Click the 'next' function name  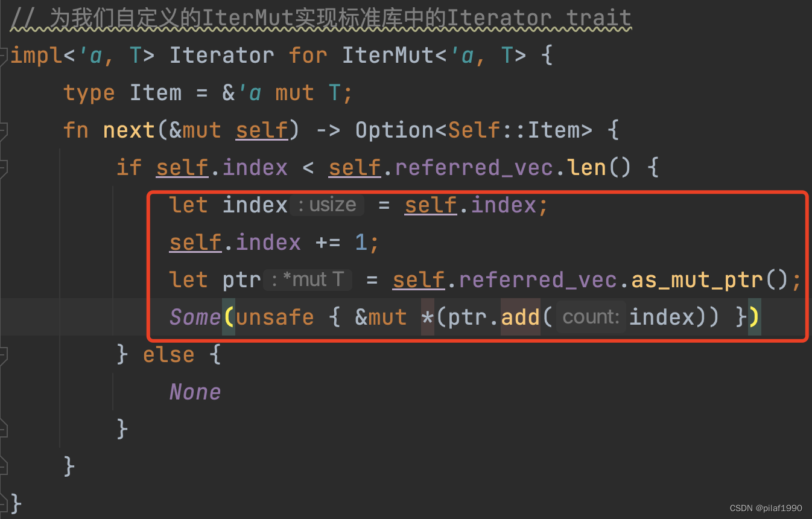point(129,130)
